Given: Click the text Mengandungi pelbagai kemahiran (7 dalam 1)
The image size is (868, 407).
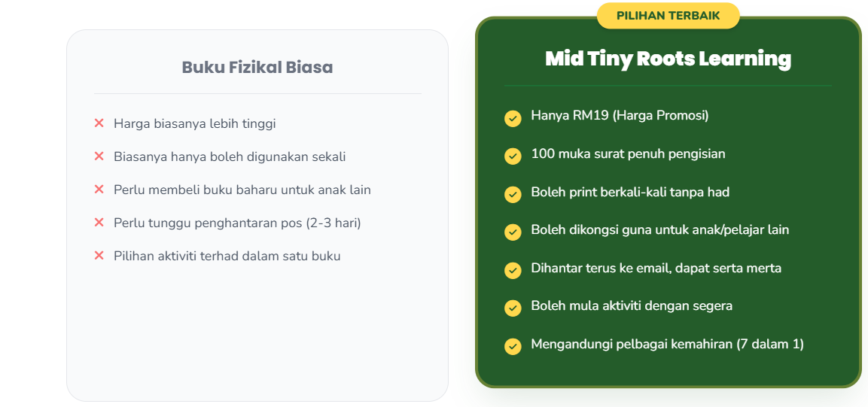Looking at the screenshot, I should [x=667, y=344].
